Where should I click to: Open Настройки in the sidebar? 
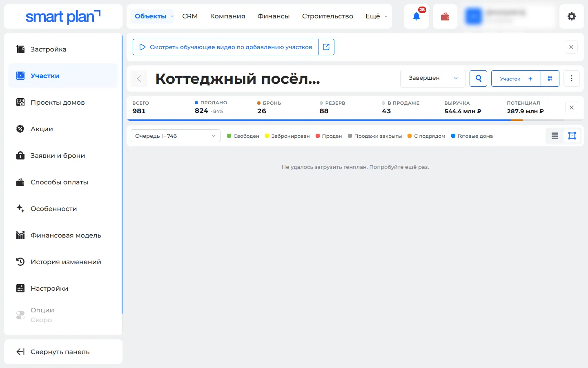[x=63, y=288]
